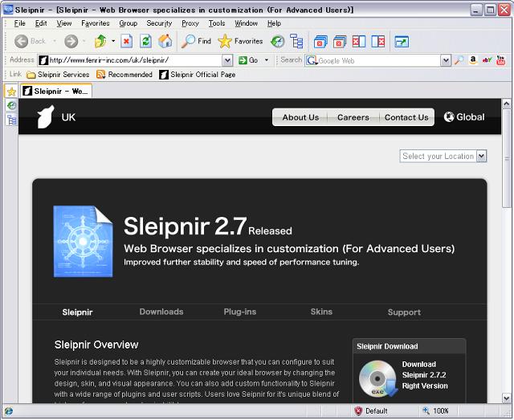The image size is (514, 420).
Task: Open the View menu
Action: coord(64,23)
